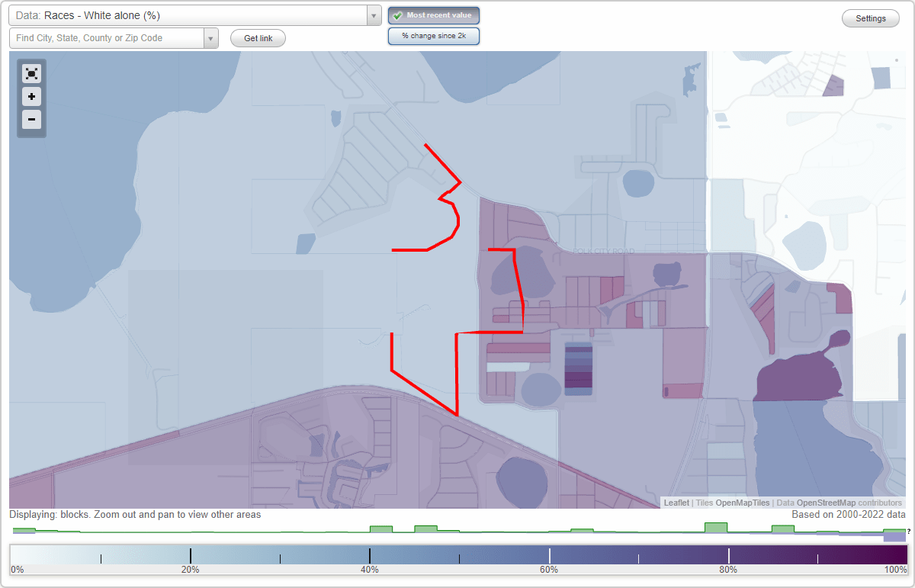Click the 80% mark on the color legend

coord(728,569)
